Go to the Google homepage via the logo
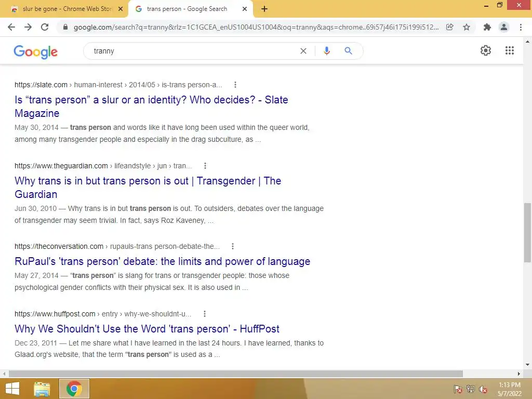 (36, 52)
